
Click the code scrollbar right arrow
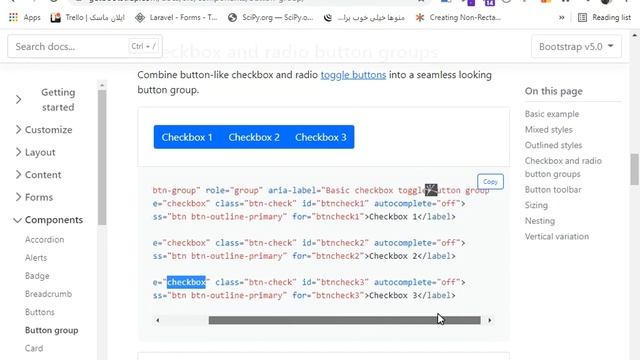489,320
